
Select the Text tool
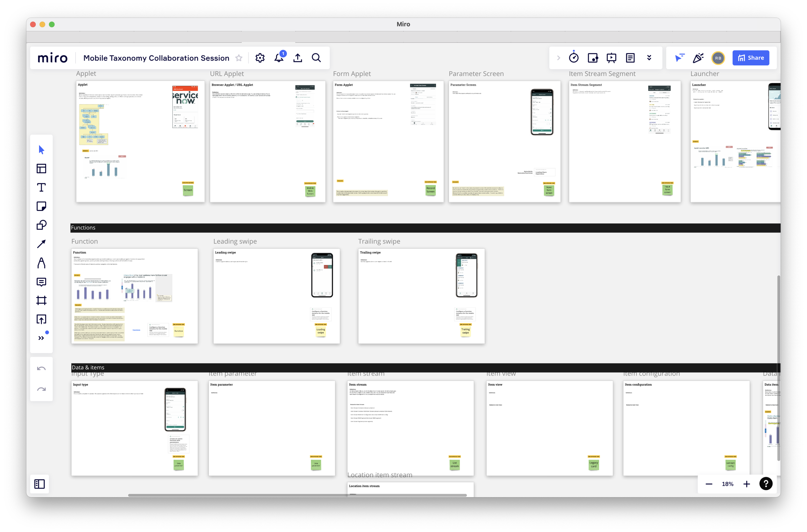tap(41, 188)
